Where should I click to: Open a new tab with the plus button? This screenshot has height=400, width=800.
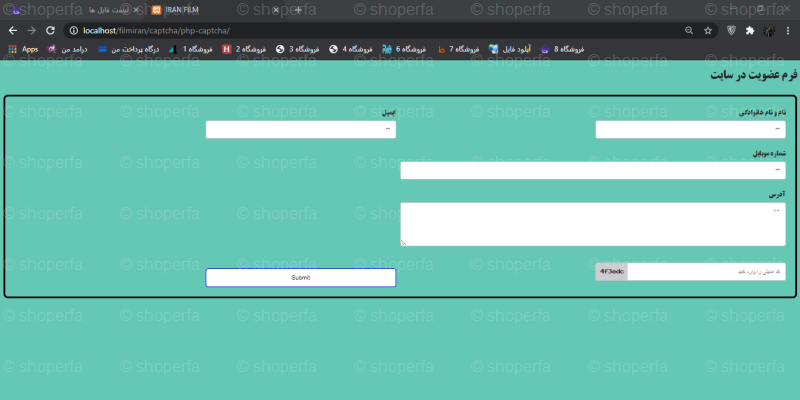(x=296, y=10)
